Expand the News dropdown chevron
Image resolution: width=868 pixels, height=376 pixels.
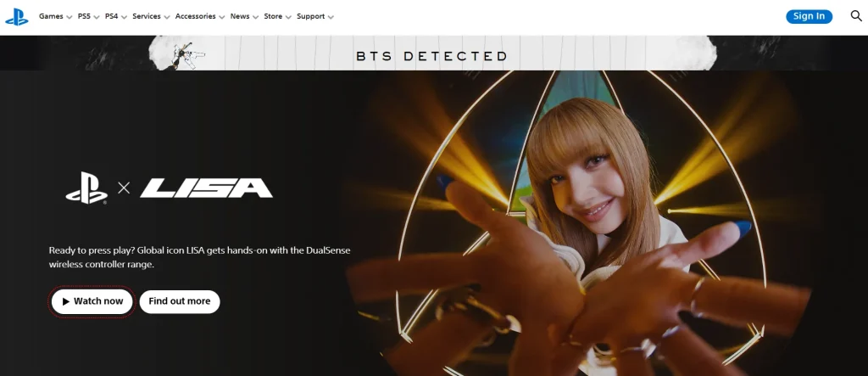click(255, 17)
